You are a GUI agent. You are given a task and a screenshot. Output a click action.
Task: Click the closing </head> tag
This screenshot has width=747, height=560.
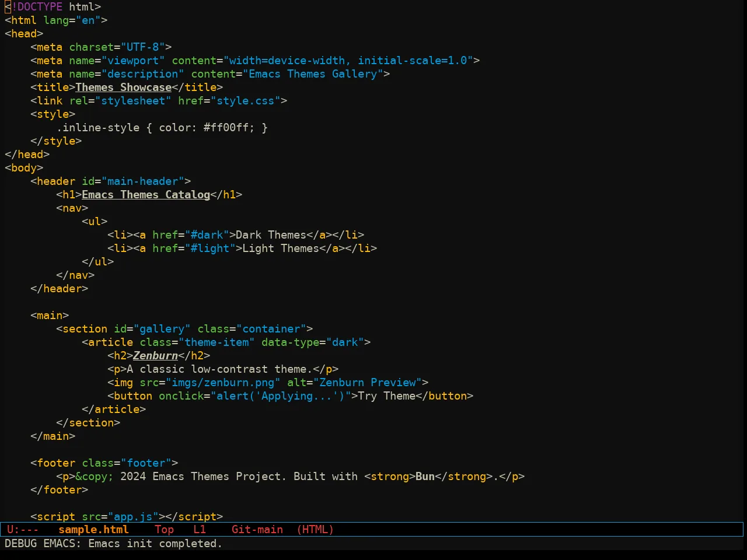27,155
